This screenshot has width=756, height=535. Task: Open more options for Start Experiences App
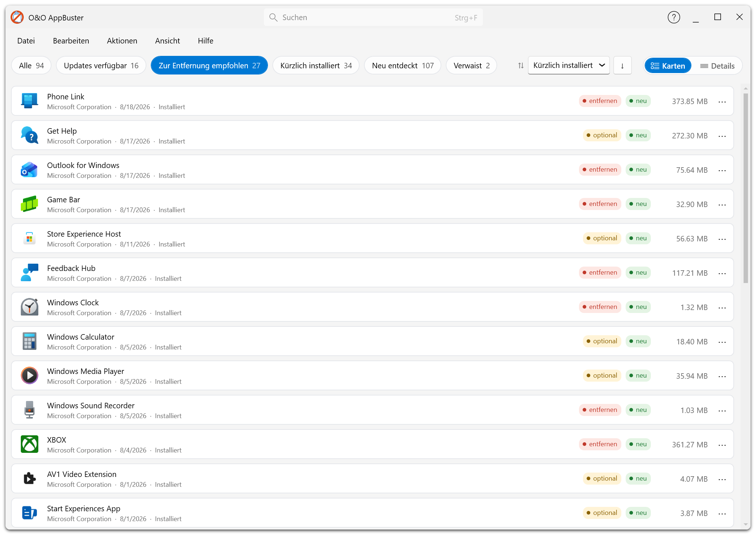pos(722,513)
